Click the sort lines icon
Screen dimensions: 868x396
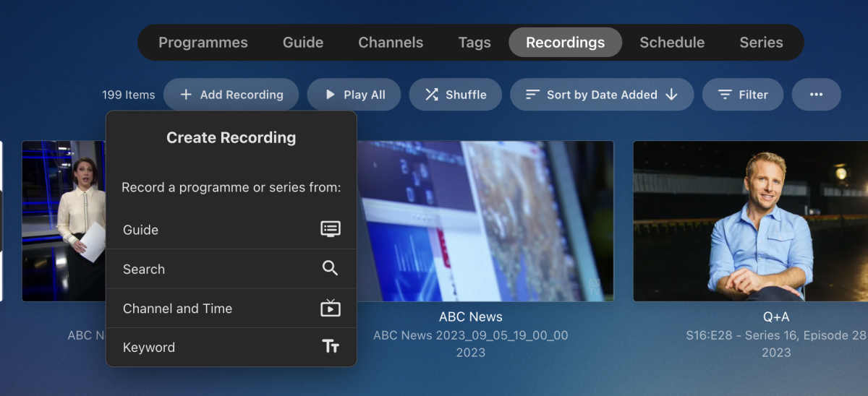tap(532, 95)
